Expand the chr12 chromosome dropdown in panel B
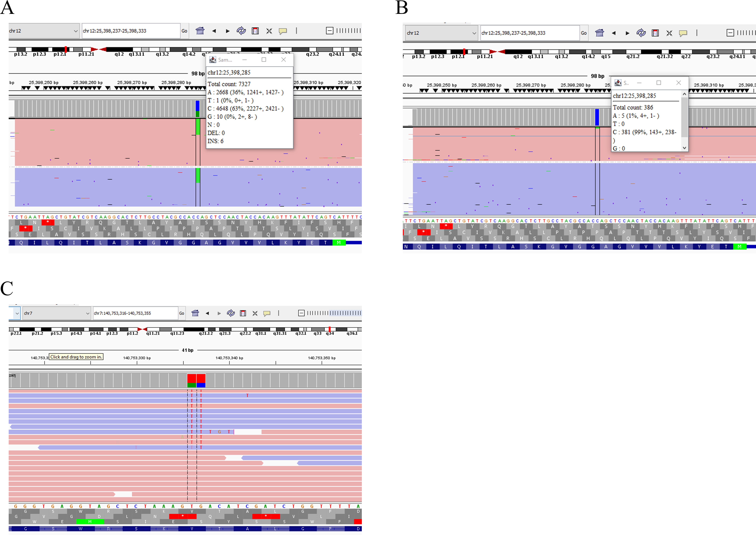The height and width of the screenshot is (535, 756). [441, 33]
